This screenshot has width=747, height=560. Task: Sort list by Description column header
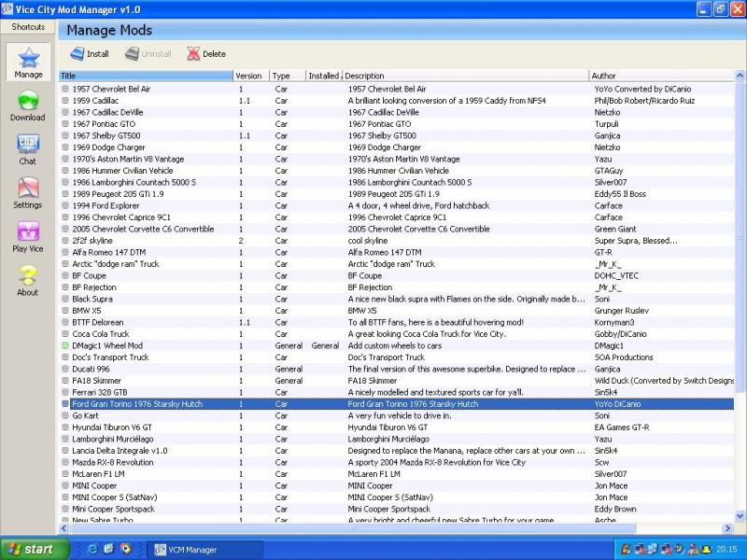[x=465, y=76]
